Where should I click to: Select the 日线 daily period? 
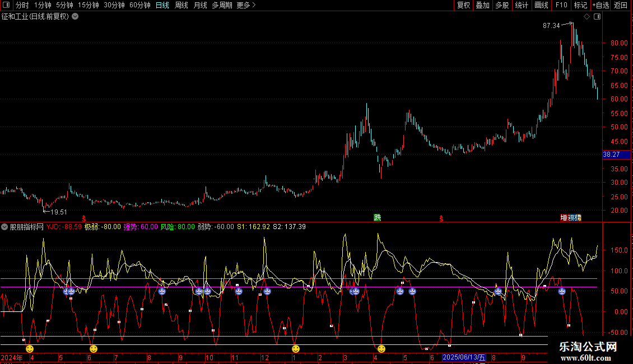coord(162,5)
